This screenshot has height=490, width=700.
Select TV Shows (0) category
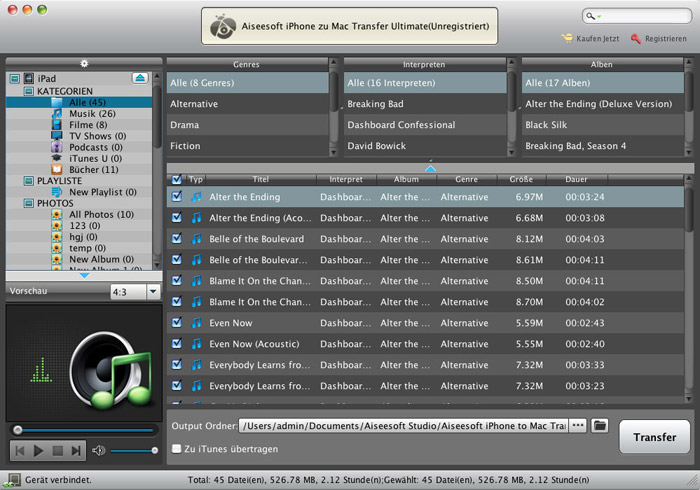(97, 136)
